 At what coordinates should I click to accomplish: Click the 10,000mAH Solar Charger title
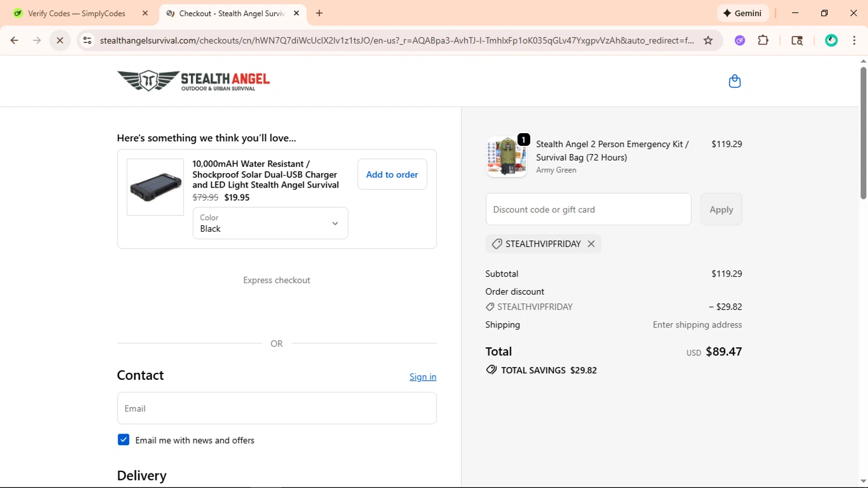(266, 174)
